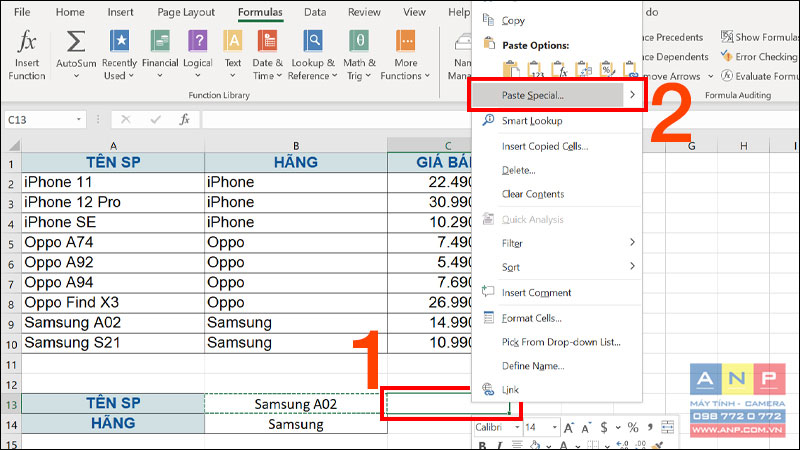This screenshot has height=450, width=800.
Task: Switch to the View tab
Action: [414, 12]
